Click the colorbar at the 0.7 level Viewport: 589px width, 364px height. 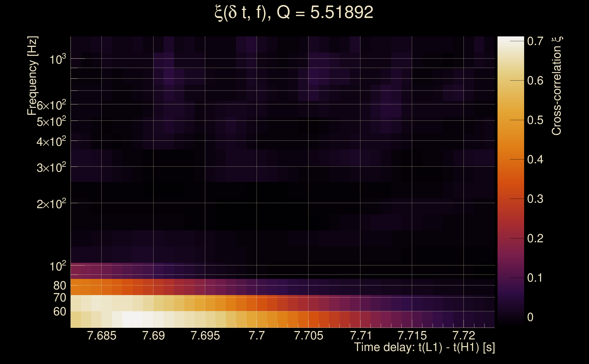510,41
